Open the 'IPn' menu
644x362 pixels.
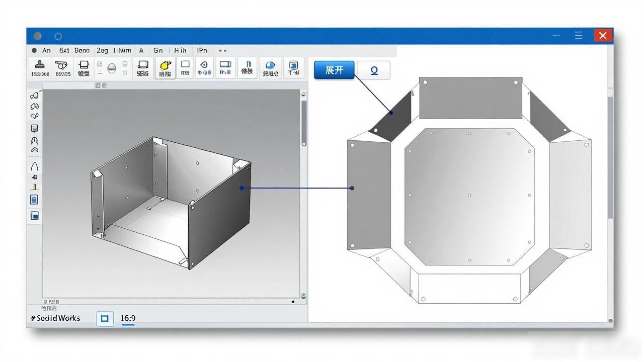tap(202, 50)
